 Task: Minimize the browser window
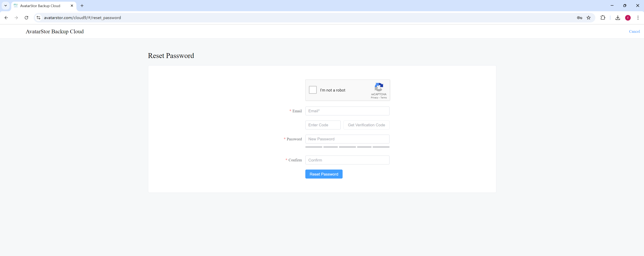click(x=612, y=5)
